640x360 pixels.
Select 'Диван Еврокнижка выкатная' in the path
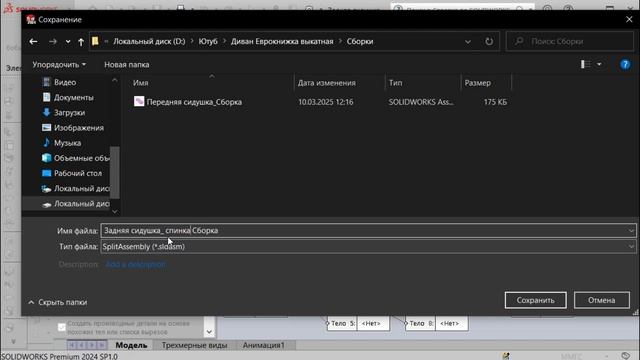282,41
